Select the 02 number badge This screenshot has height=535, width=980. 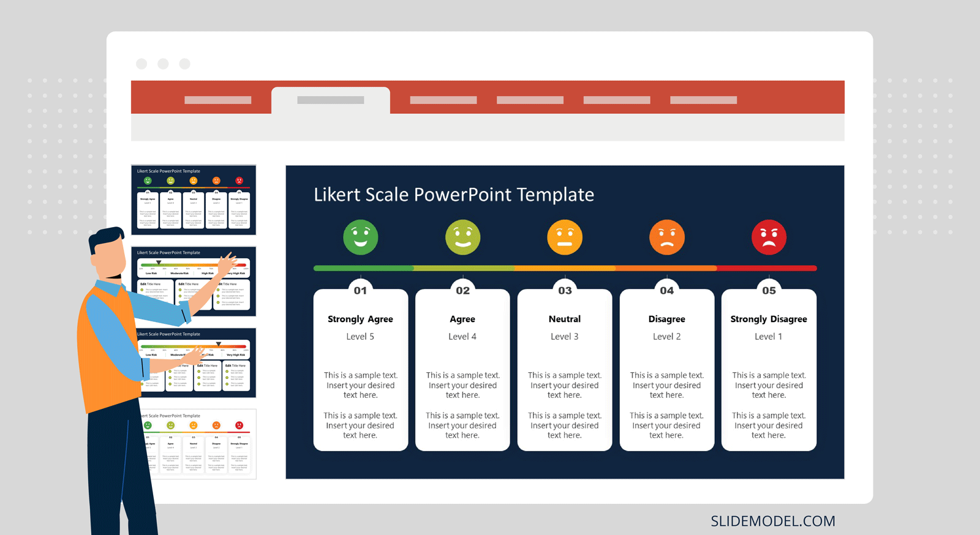[x=462, y=291]
